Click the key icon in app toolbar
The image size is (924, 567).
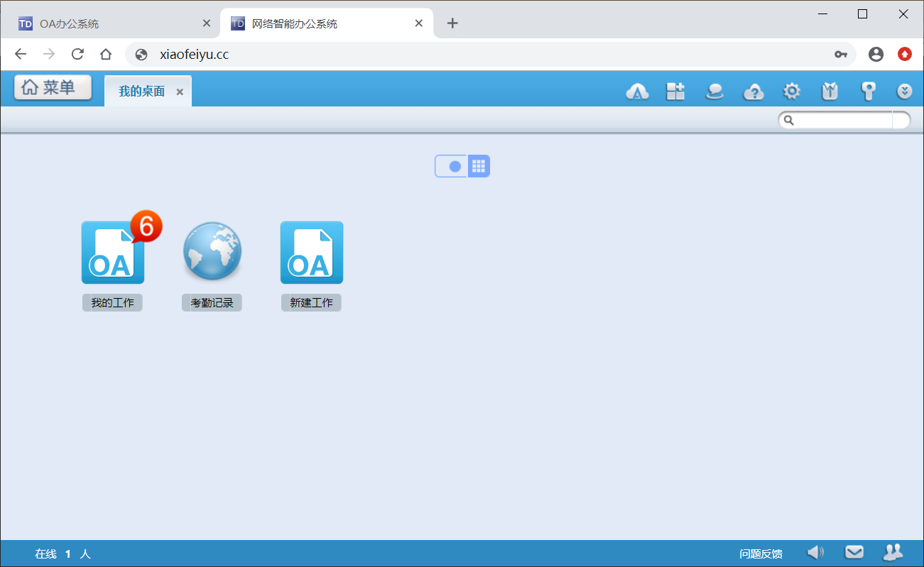[x=868, y=92]
